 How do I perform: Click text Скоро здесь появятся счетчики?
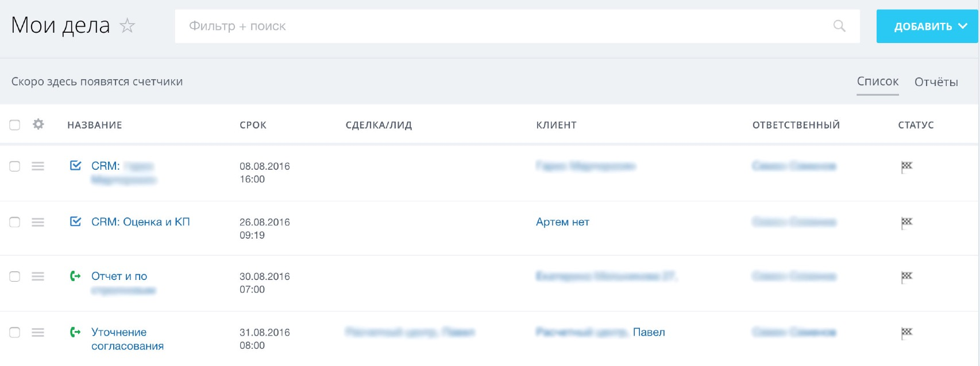(x=97, y=81)
